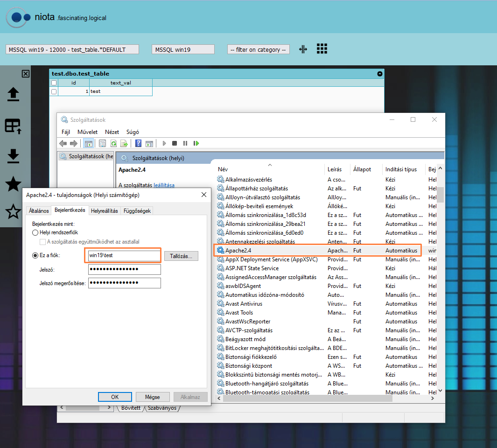Click the Tallózás... button

click(x=181, y=256)
